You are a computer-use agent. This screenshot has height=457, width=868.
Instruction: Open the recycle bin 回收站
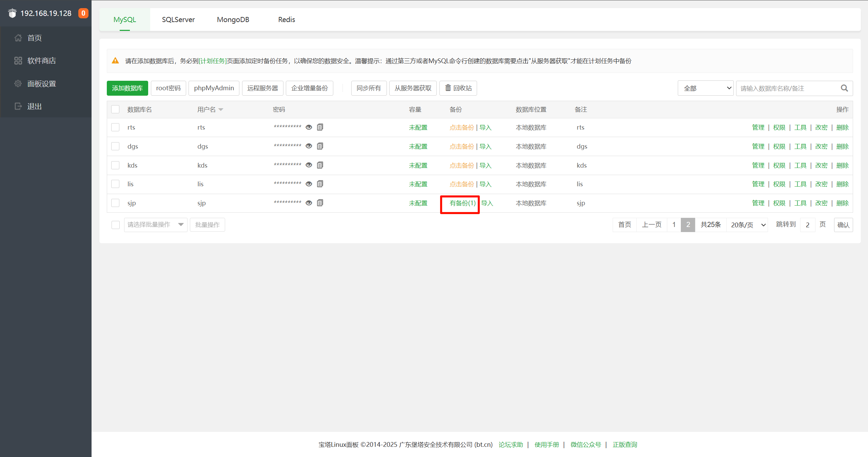(458, 88)
